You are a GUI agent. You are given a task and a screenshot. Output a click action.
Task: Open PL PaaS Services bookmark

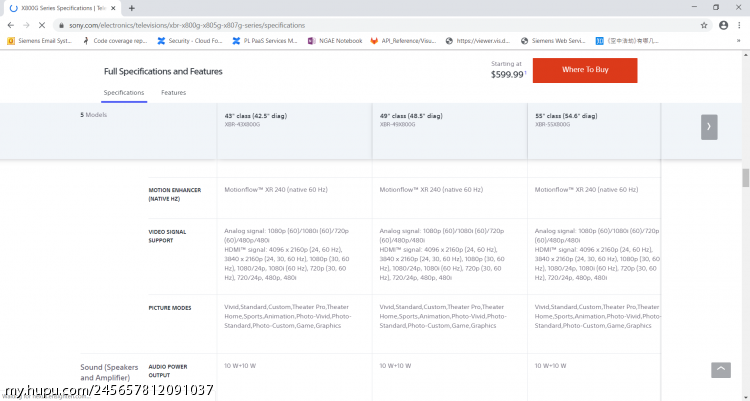[265, 41]
